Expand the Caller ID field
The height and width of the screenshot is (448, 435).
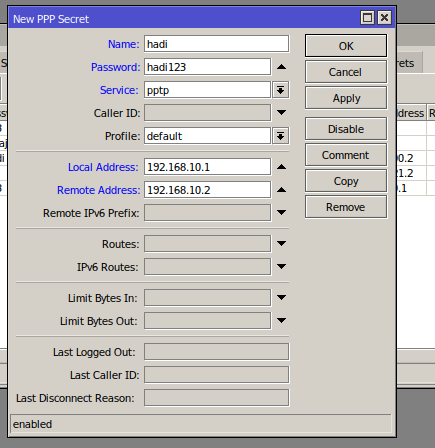pyautogui.click(x=281, y=113)
